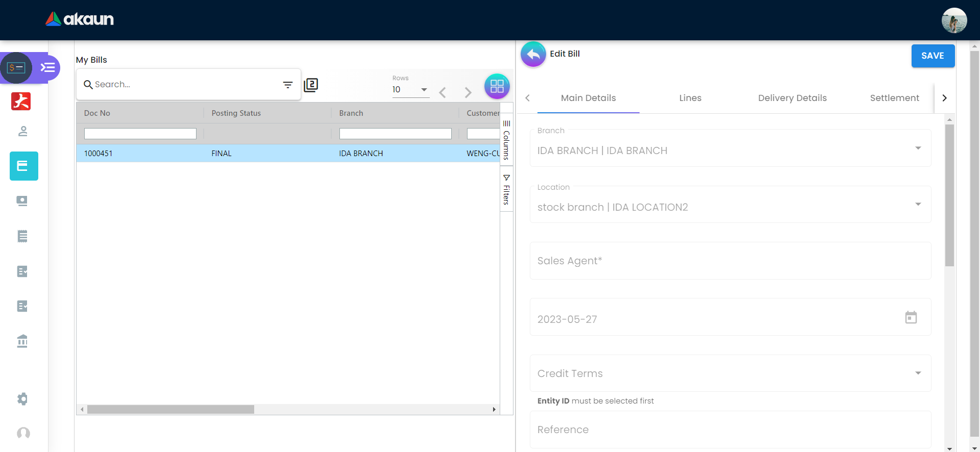Open the Rows per page dropdown
The width and height of the screenshot is (980, 452).
coord(410,90)
